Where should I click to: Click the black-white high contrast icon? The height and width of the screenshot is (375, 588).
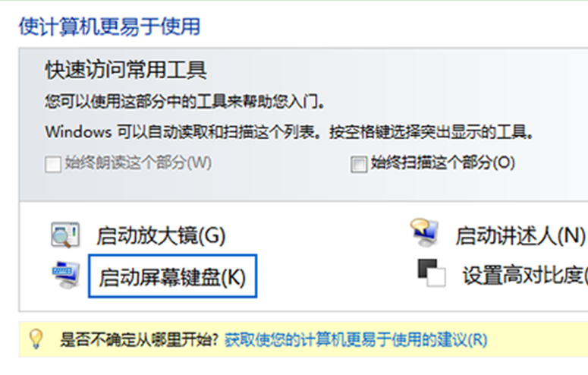(x=432, y=273)
